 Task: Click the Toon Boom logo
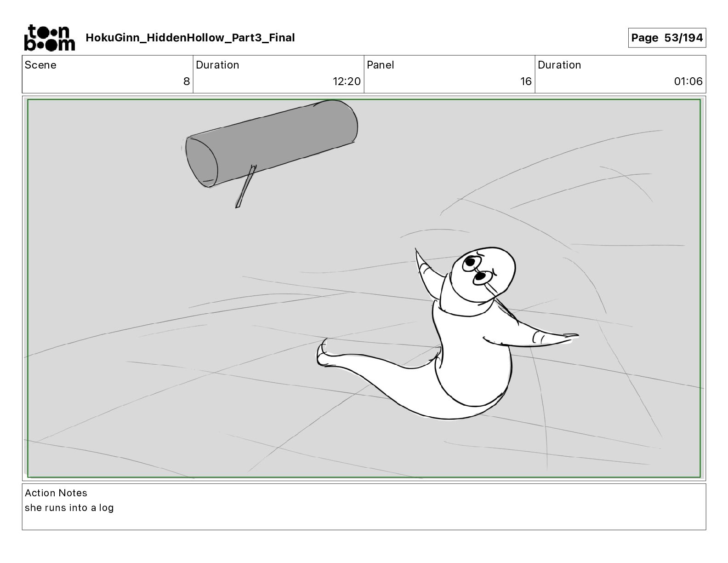(x=49, y=37)
